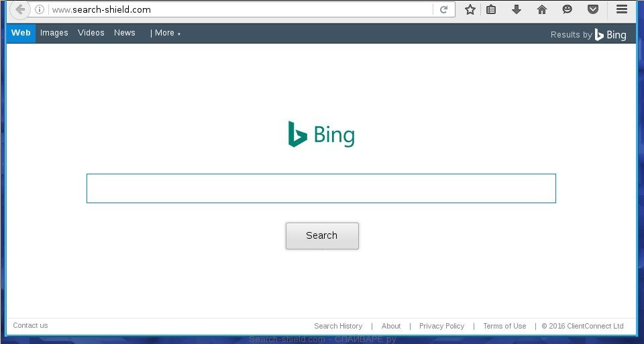This screenshot has height=344, width=644.
Task: Click the URL address bar
Action: tap(235, 10)
